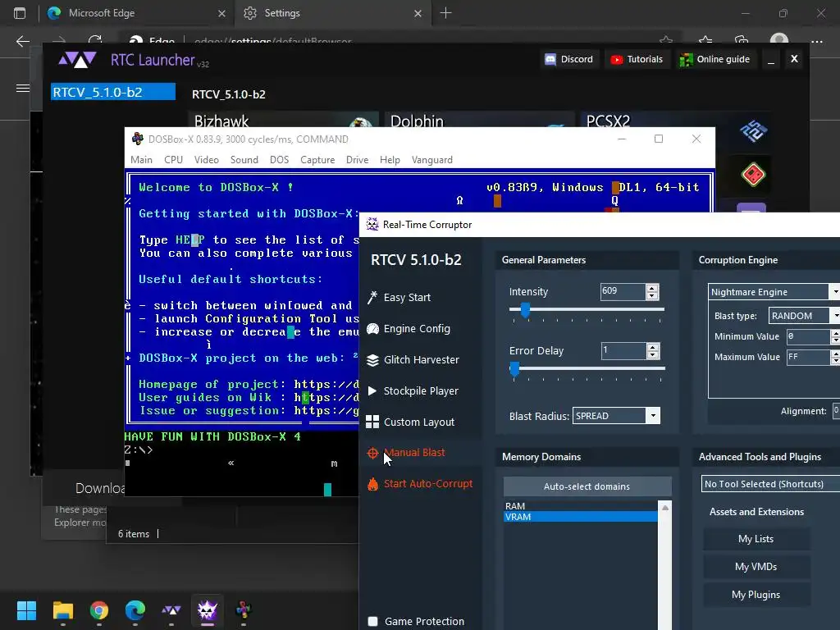Click the Minimum Value field
Viewport: 840px width, 630px height.
point(808,336)
